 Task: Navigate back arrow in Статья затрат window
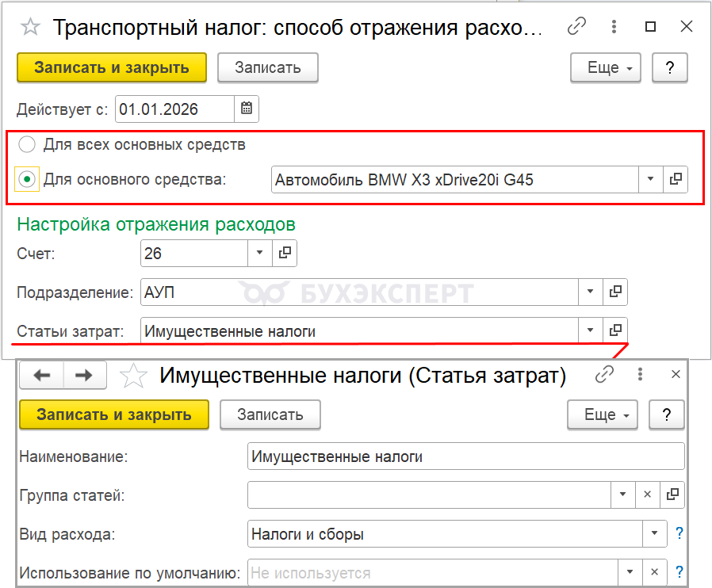point(42,376)
